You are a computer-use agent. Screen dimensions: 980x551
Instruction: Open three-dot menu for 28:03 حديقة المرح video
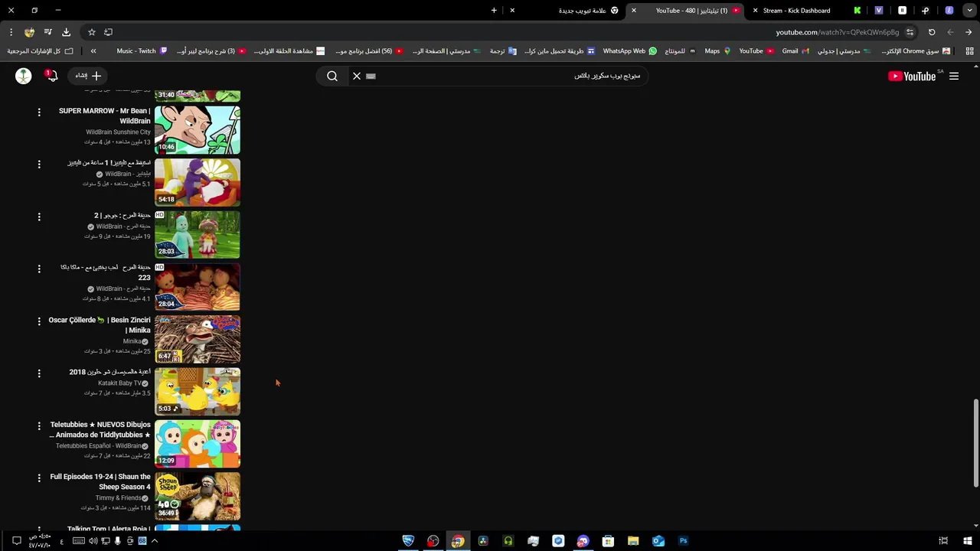[39, 217]
